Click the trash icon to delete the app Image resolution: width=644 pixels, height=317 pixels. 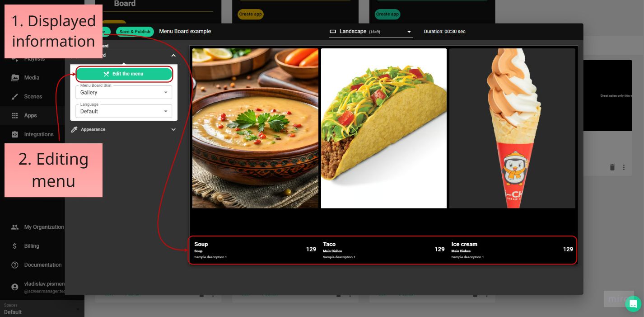612,167
